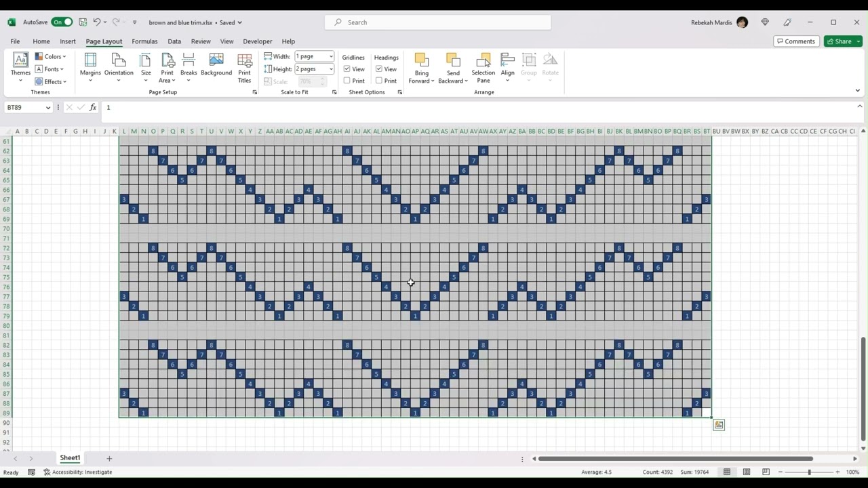Zoom in with the plus button

pyautogui.click(x=837, y=472)
